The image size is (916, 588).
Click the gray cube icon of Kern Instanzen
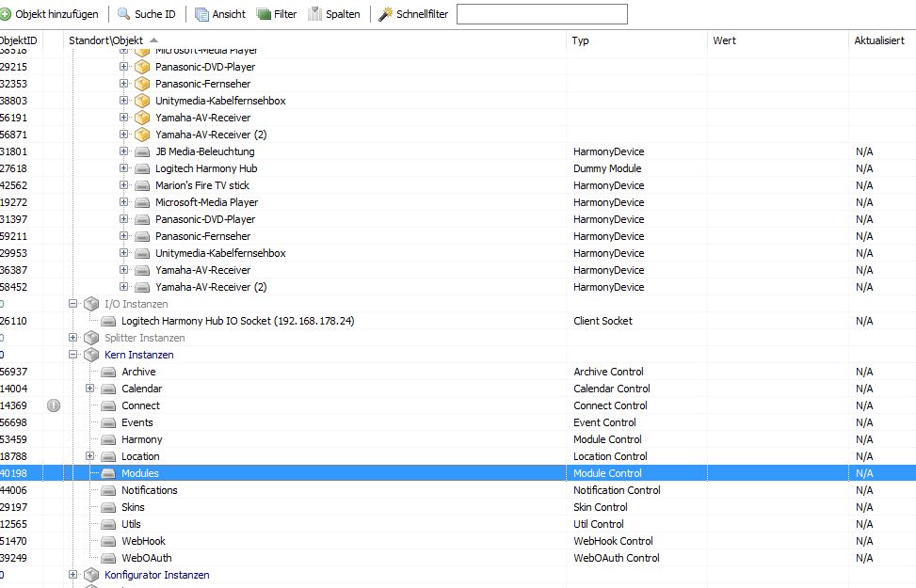[91, 355]
